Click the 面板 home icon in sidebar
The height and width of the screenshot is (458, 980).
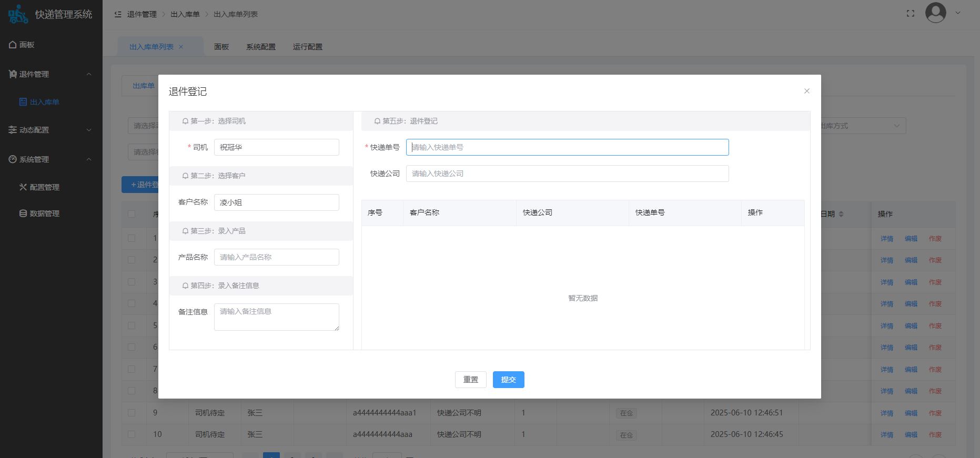[13, 45]
